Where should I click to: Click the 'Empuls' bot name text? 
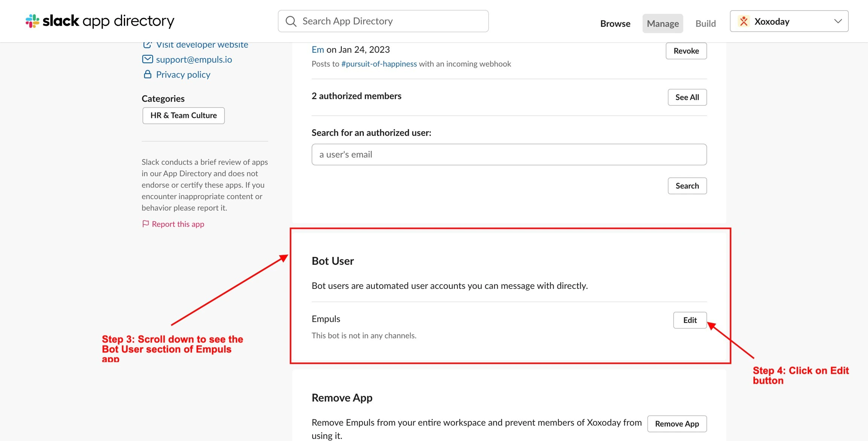pos(326,319)
